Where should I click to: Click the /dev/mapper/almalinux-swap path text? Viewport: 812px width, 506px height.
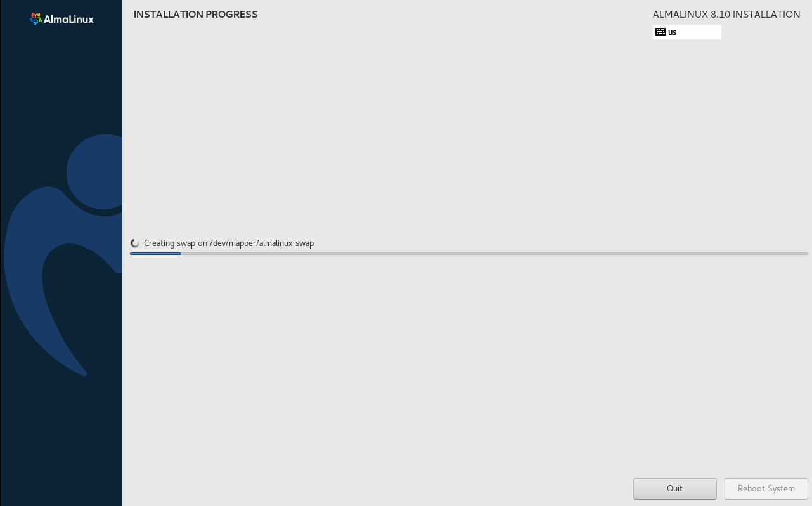point(262,243)
